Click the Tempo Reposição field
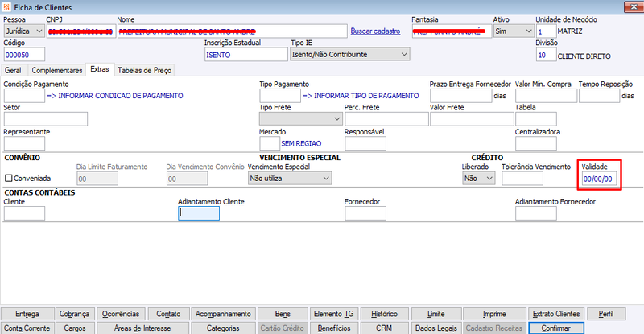 599,96
